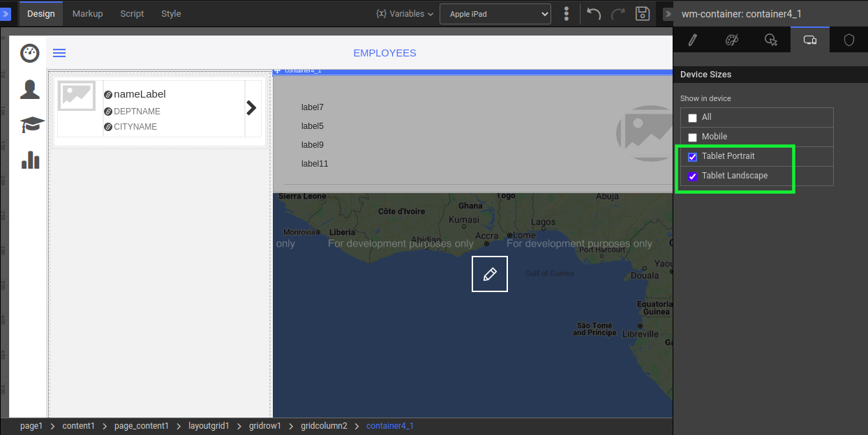This screenshot has width=868, height=435.
Task: Select gridcolumn2 in the breadcrumb
Action: click(324, 426)
